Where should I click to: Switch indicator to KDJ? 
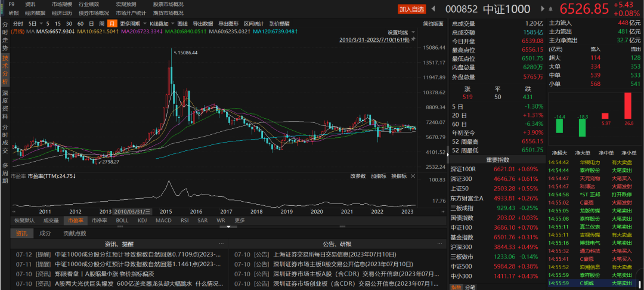(x=142, y=221)
